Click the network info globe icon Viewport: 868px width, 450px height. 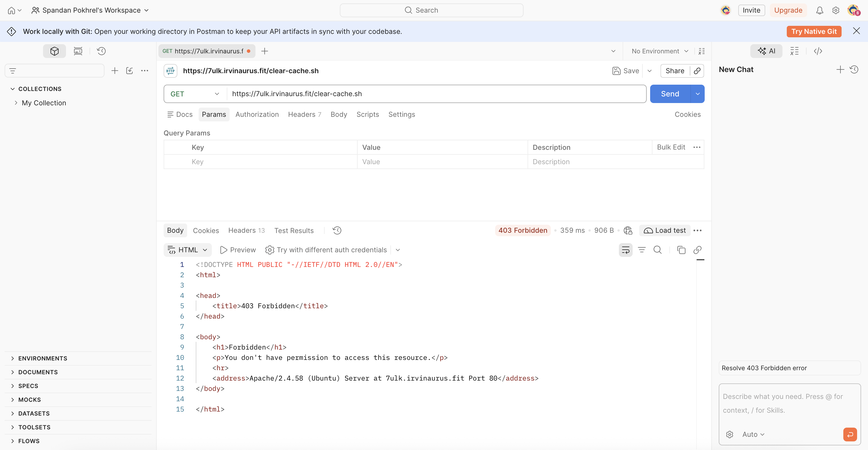[x=628, y=230]
